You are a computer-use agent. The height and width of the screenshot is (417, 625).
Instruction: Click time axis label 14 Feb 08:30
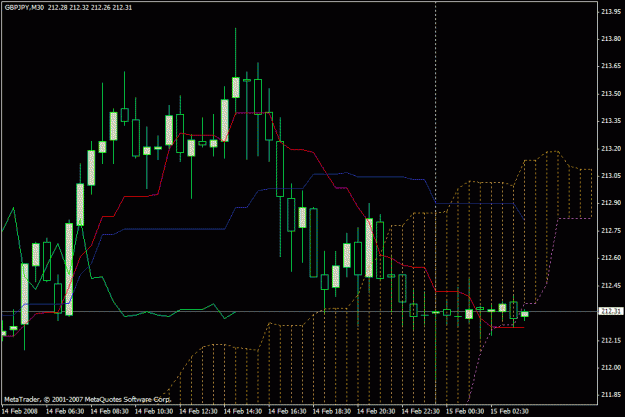point(110,411)
